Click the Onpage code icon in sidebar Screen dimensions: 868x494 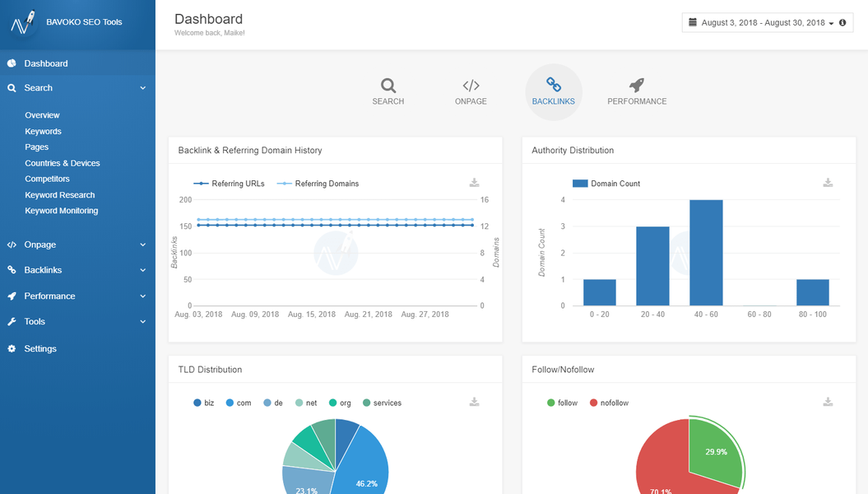click(12, 245)
